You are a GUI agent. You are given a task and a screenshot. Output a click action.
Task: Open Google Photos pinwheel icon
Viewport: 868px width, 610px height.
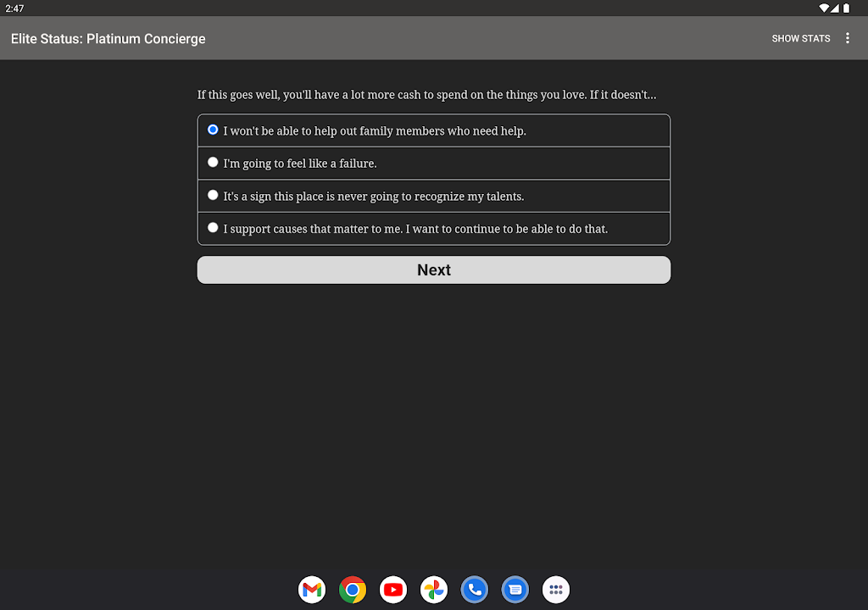pos(434,590)
